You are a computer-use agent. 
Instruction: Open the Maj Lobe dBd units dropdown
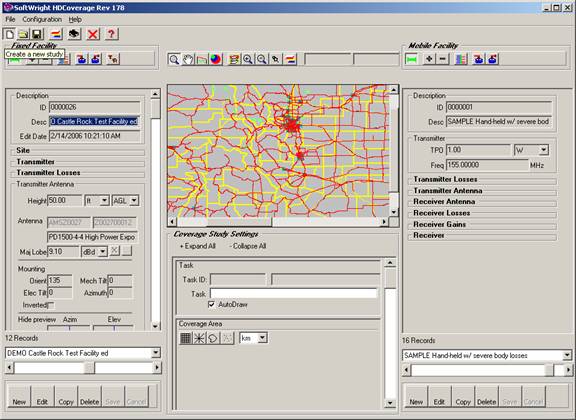coord(103,252)
